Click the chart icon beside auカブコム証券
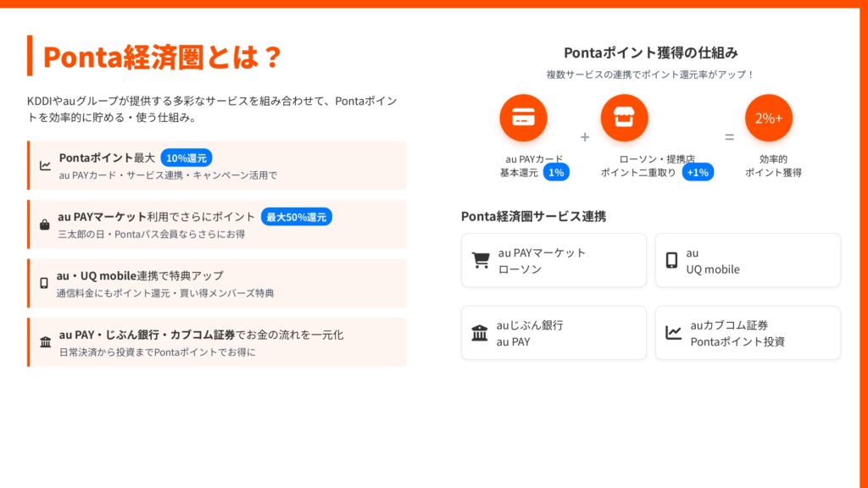The image size is (868, 488). (x=673, y=333)
